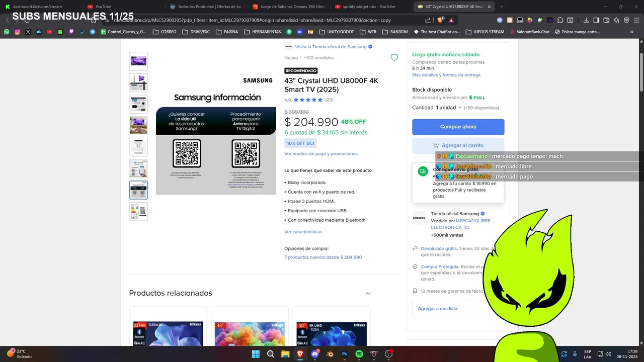
Task: Open Spotify from the taskbar
Action: [359, 354]
